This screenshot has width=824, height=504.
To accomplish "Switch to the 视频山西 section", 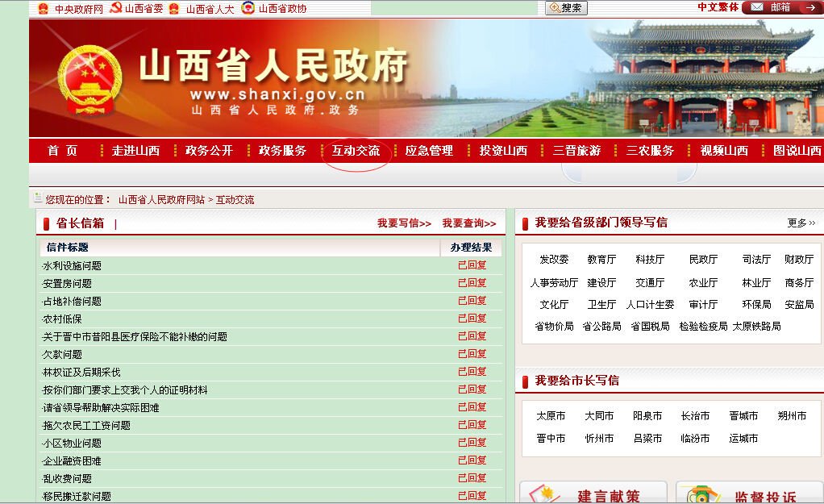I will [723, 150].
